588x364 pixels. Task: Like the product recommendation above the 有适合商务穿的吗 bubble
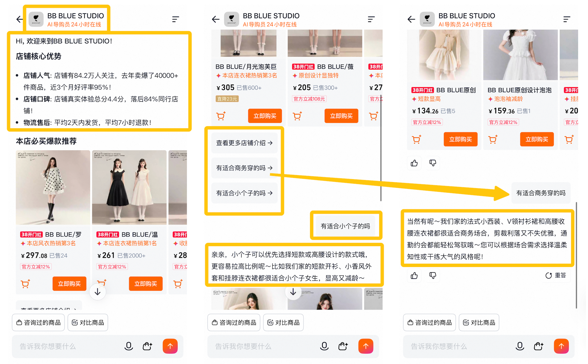(414, 163)
